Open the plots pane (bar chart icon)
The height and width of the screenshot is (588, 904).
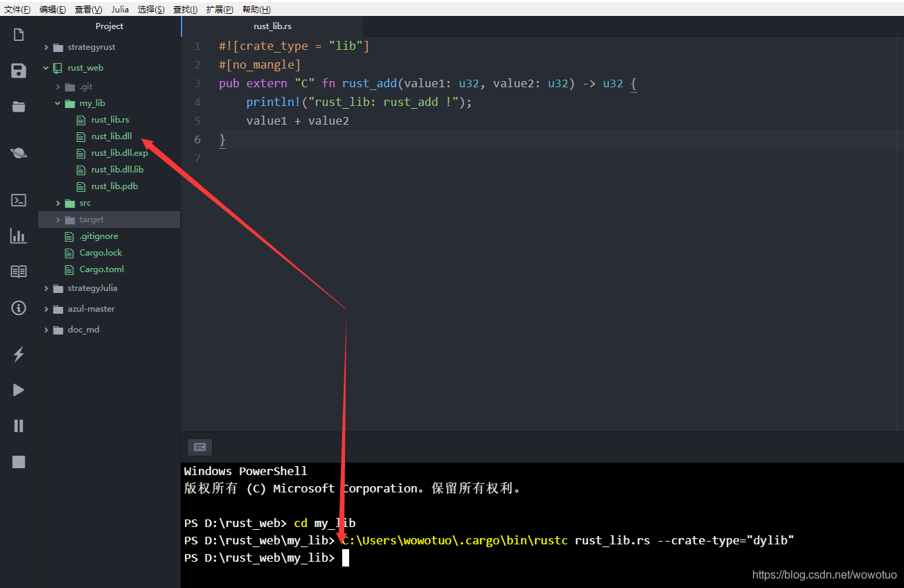point(17,235)
